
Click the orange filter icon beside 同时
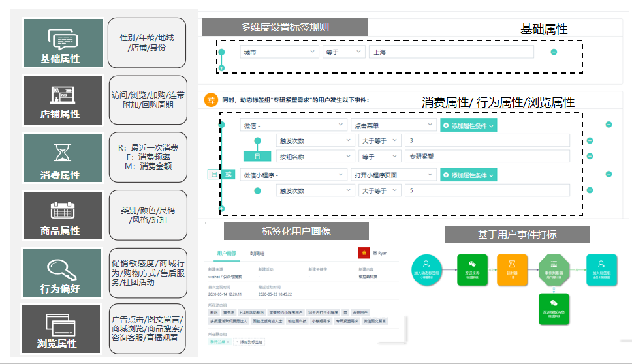coord(211,100)
